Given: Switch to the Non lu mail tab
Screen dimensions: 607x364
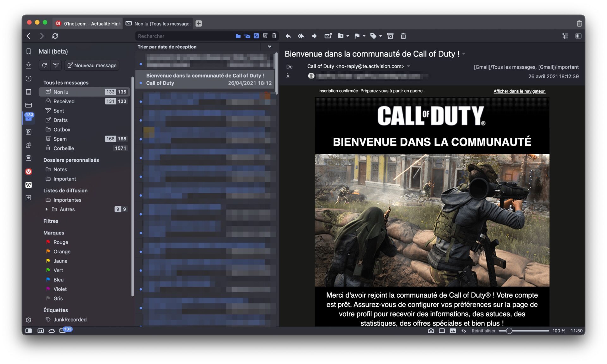Looking at the screenshot, I should pos(158,23).
